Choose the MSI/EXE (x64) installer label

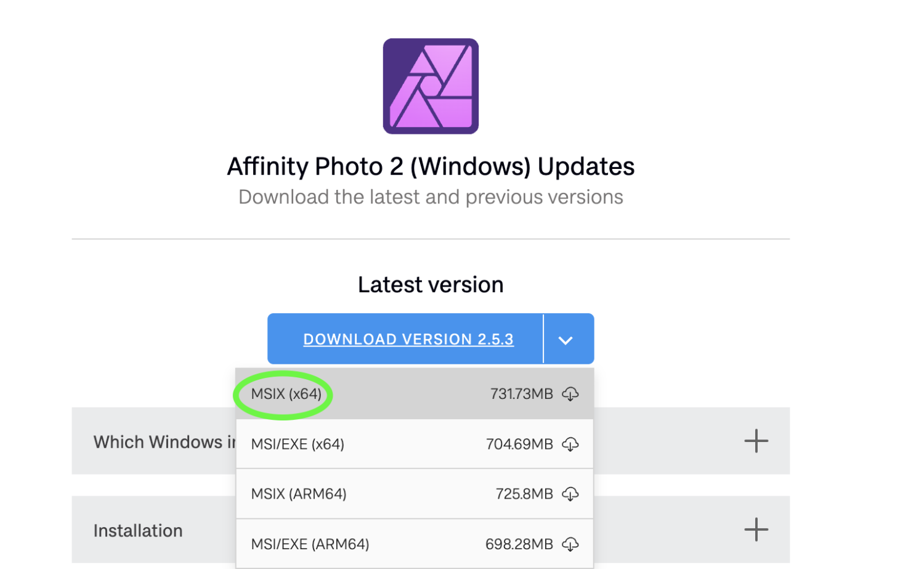tap(298, 444)
